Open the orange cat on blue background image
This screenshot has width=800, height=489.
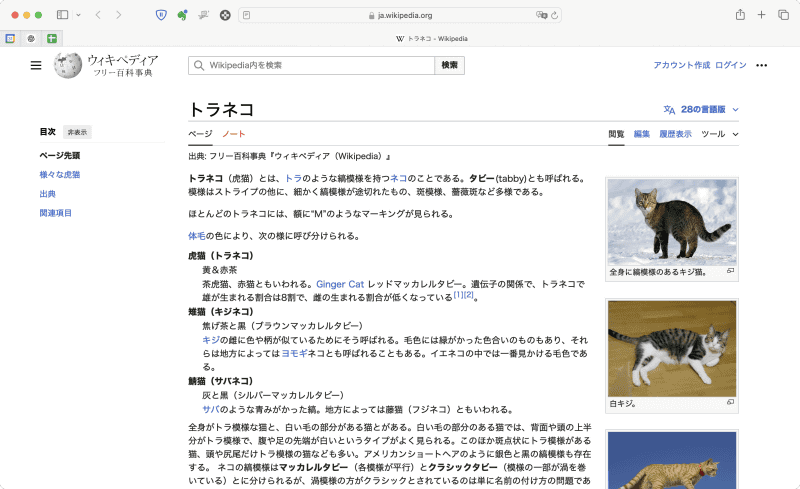click(x=672, y=460)
